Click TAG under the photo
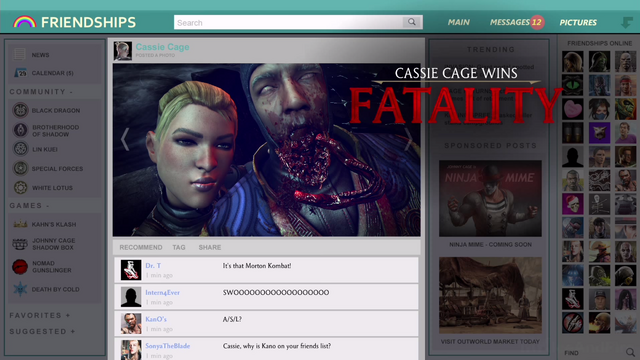The width and height of the screenshot is (640, 360). click(179, 247)
